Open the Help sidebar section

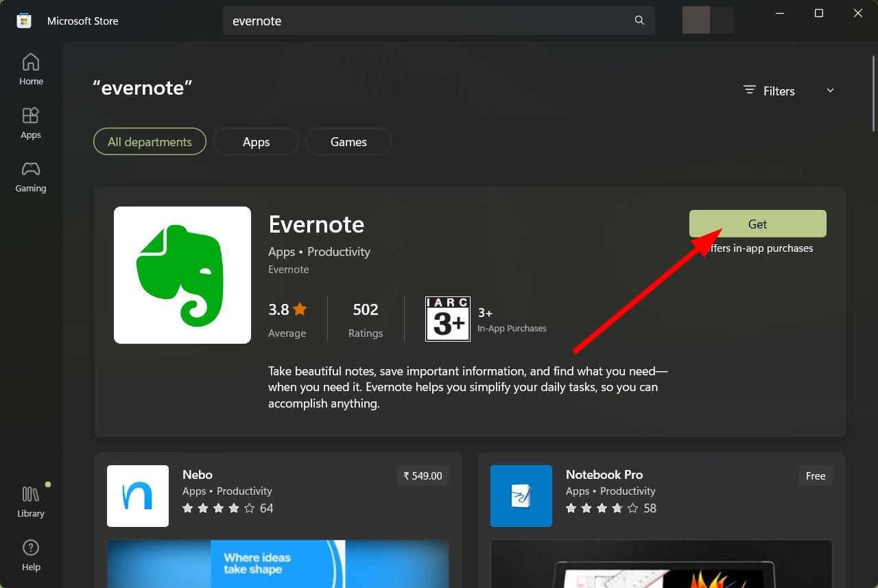coord(31,556)
